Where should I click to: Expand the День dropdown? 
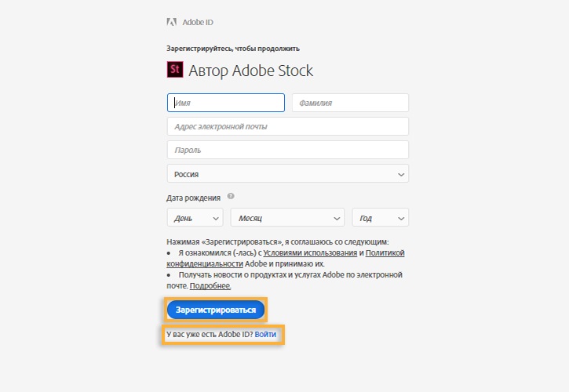pyautogui.click(x=195, y=218)
